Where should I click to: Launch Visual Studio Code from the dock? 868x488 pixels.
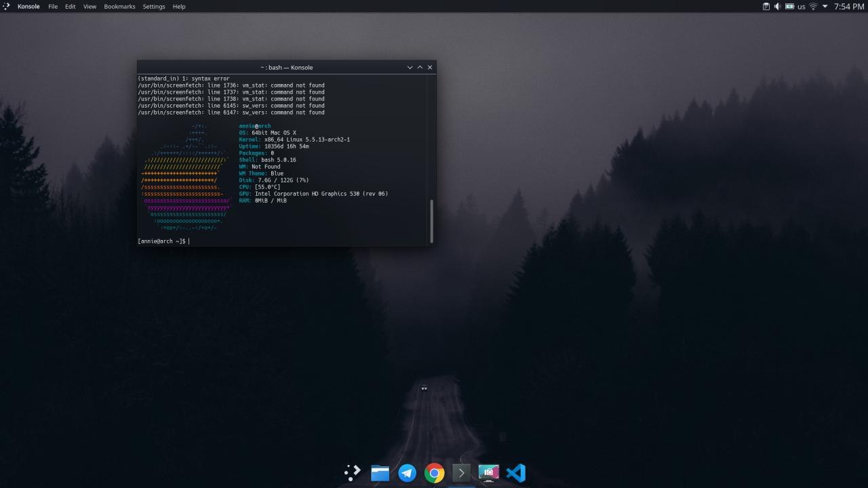point(515,472)
